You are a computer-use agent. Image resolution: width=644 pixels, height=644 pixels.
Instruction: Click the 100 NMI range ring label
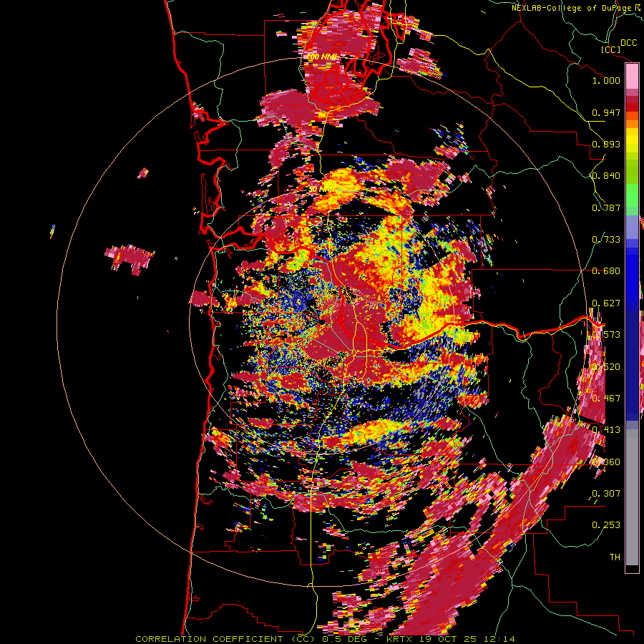pyautogui.click(x=322, y=57)
